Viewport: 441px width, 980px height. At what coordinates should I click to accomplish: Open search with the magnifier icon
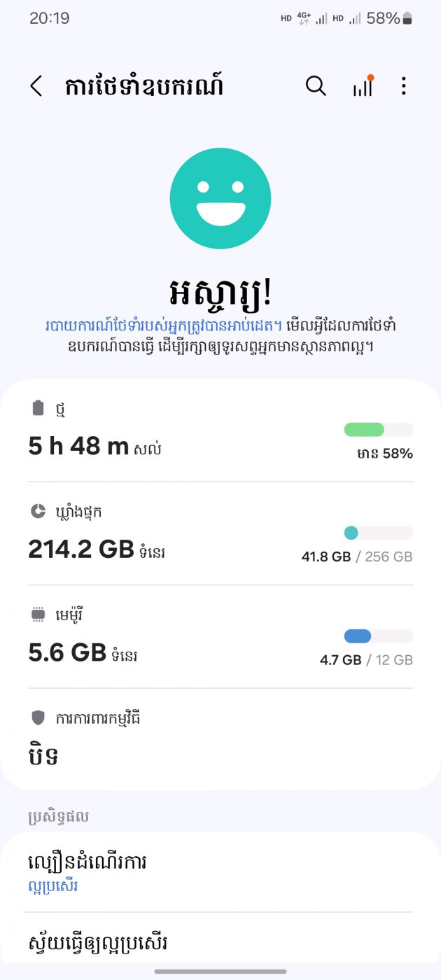tap(316, 86)
